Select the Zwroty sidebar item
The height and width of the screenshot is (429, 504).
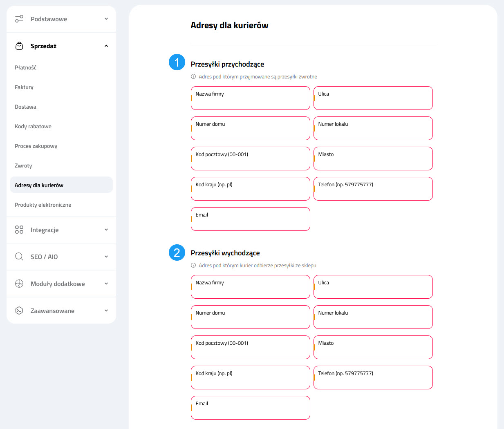coord(23,165)
